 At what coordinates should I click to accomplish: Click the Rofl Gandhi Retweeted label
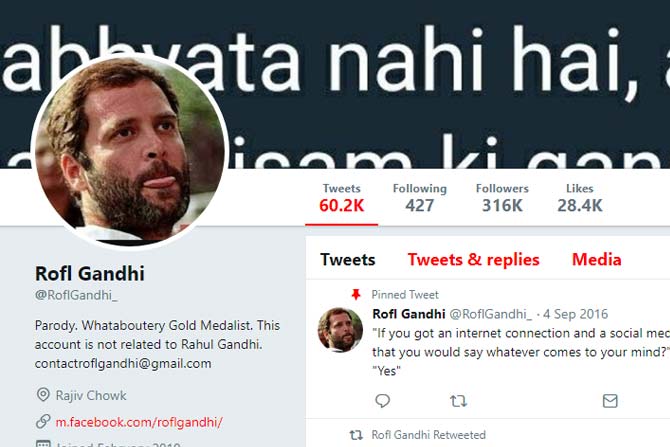point(428,435)
